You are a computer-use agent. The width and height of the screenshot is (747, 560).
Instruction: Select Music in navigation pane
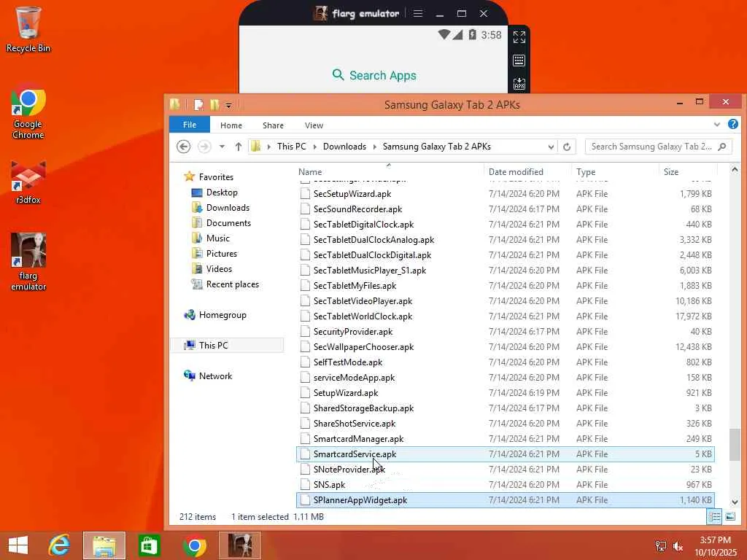[x=217, y=238]
